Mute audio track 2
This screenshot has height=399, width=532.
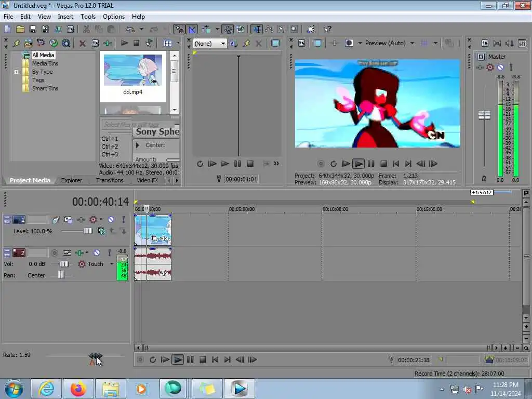pos(97,253)
